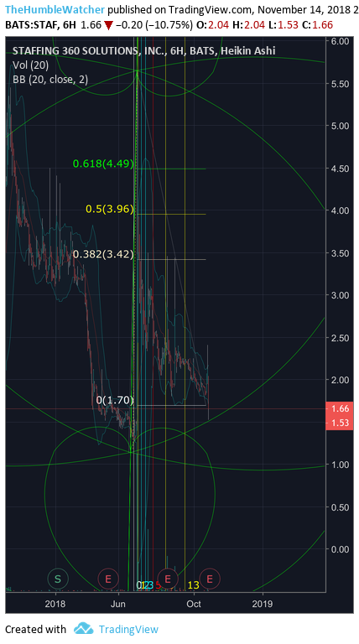Click the TradingView cloud logo icon

point(83,628)
